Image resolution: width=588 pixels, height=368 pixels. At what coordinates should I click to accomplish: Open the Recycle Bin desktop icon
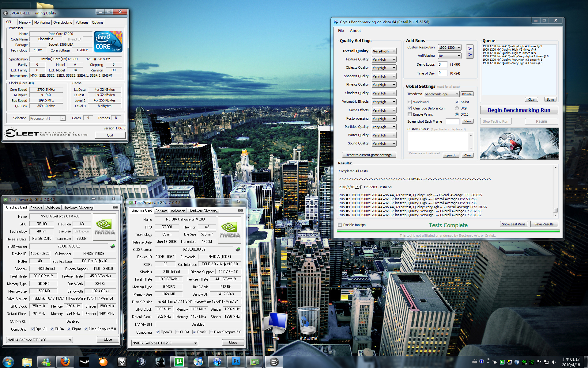point(308,324)
